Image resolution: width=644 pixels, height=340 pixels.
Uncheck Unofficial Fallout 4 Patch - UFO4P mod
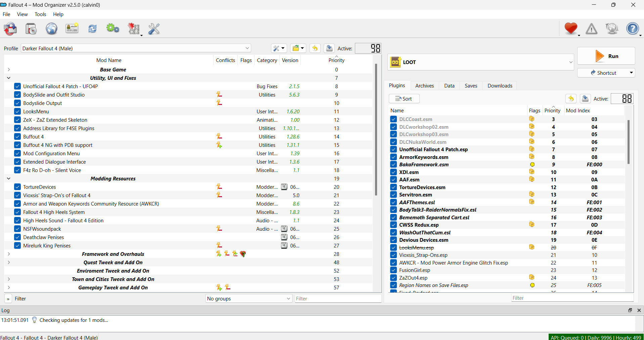tap(17, 86)
